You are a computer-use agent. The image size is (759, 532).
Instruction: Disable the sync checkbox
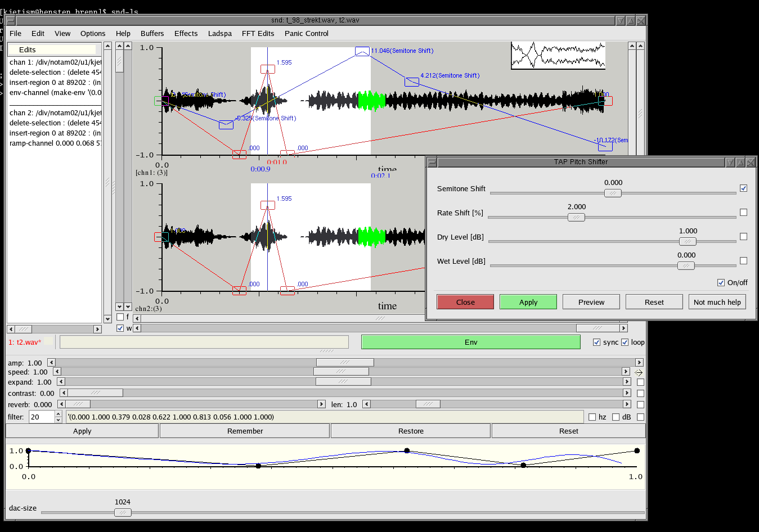(x=596, y=342)
